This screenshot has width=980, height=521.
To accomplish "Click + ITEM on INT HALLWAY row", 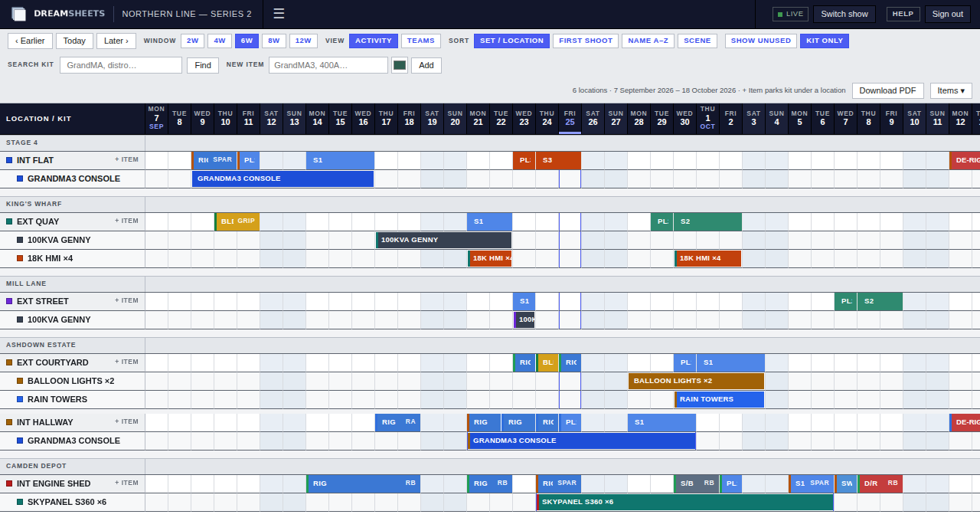I will (126, 421).
